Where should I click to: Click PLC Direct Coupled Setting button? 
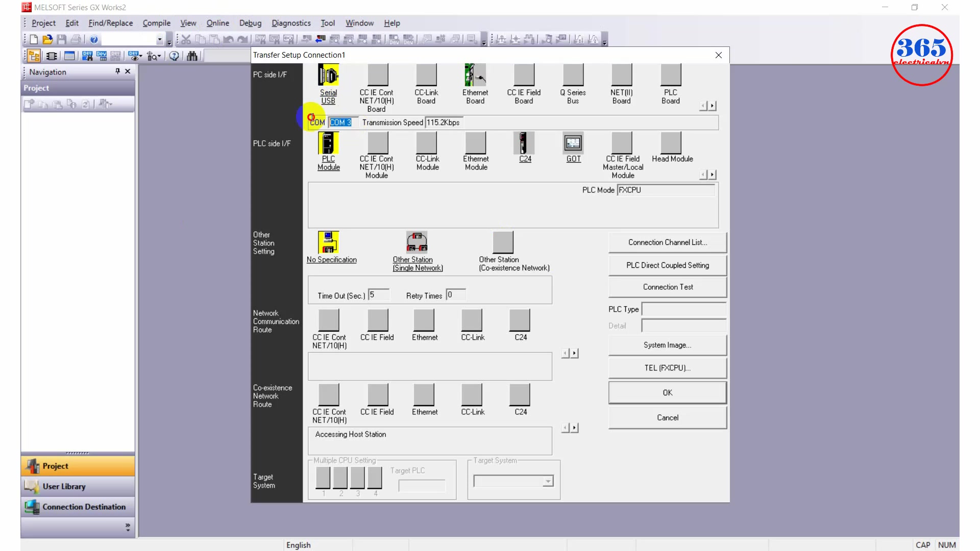coord(667,265)
